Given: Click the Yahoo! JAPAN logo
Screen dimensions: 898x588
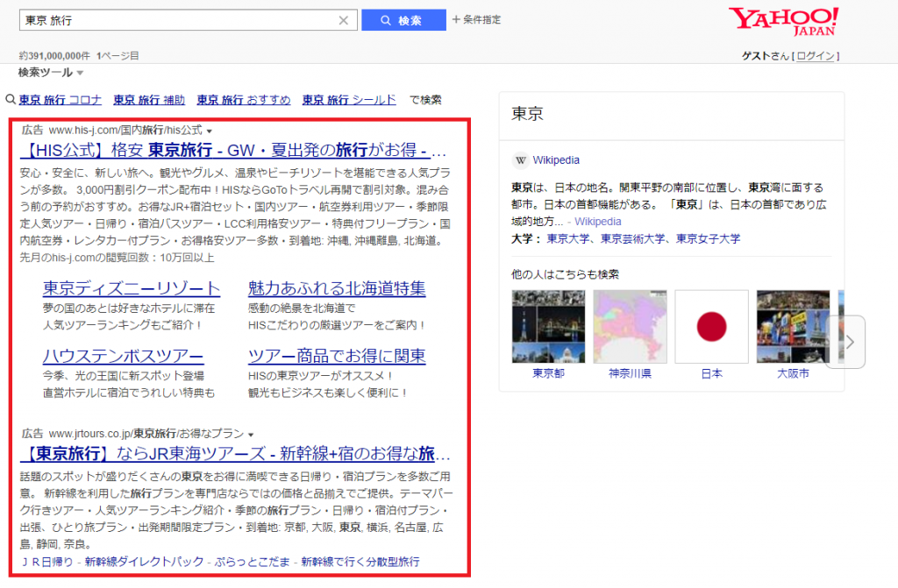Looking at the screenshot, I should pos(783,21).
